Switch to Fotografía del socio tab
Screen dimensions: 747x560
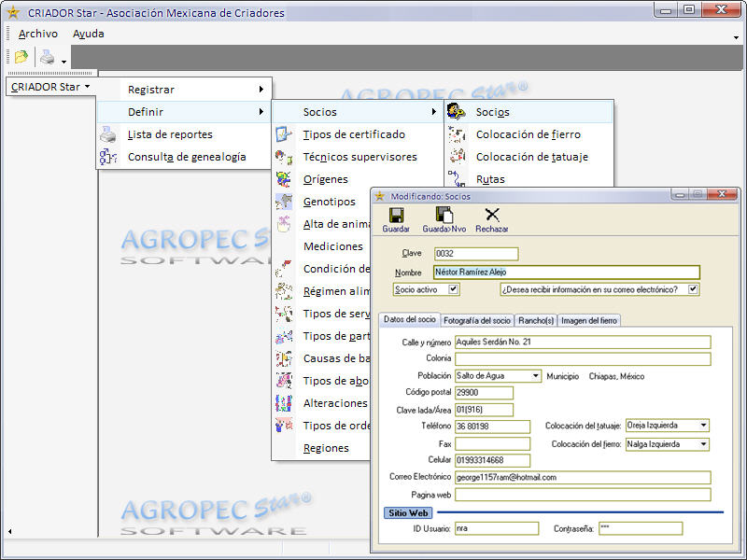(x=477, y=320)
